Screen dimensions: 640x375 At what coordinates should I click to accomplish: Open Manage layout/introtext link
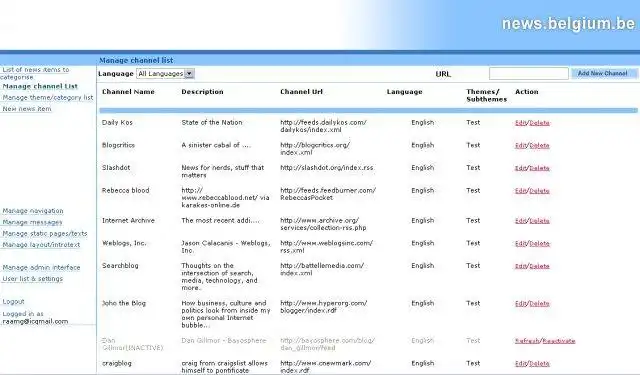pyautogui.click(x=41, y=244)
